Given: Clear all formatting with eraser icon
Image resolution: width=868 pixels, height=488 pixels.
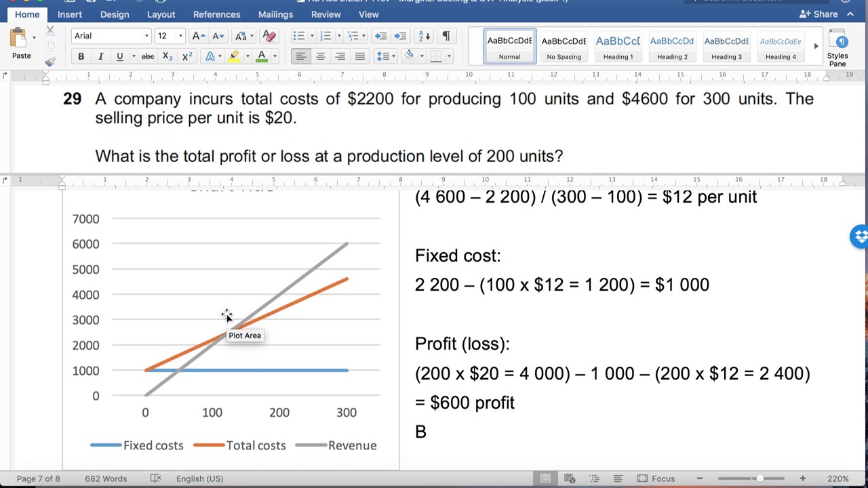Looking at the screenshot, I should (x=269, y=36).
